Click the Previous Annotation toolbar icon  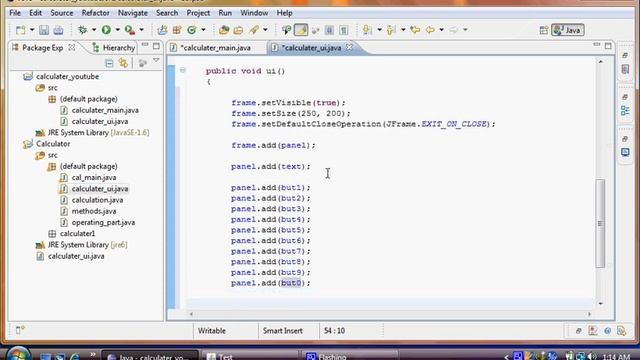pos(391,30)
